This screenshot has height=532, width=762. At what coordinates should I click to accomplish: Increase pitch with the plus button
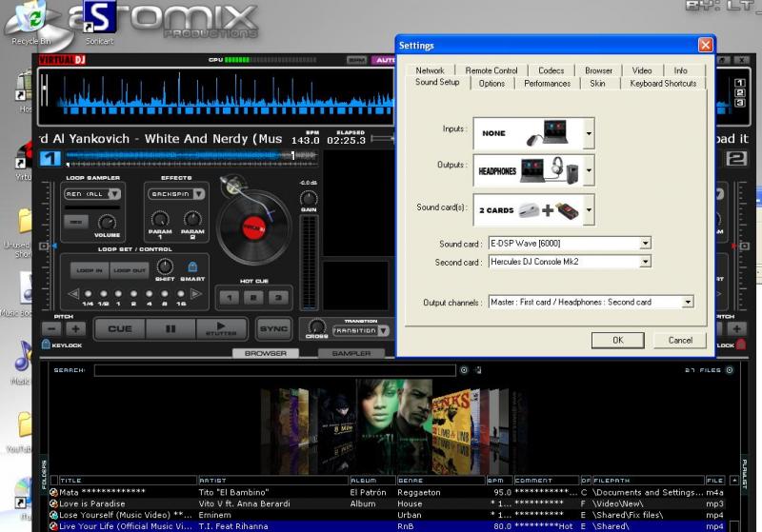coord(76,328)
